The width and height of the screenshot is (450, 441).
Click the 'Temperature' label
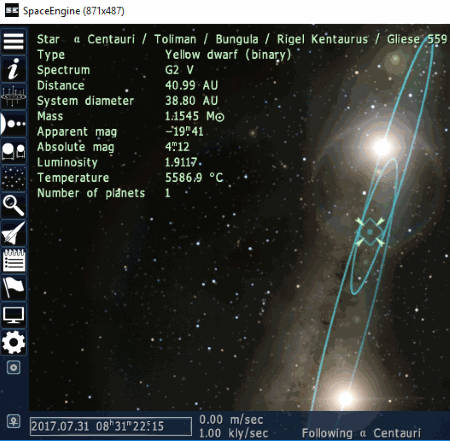(x=73, y=177)
